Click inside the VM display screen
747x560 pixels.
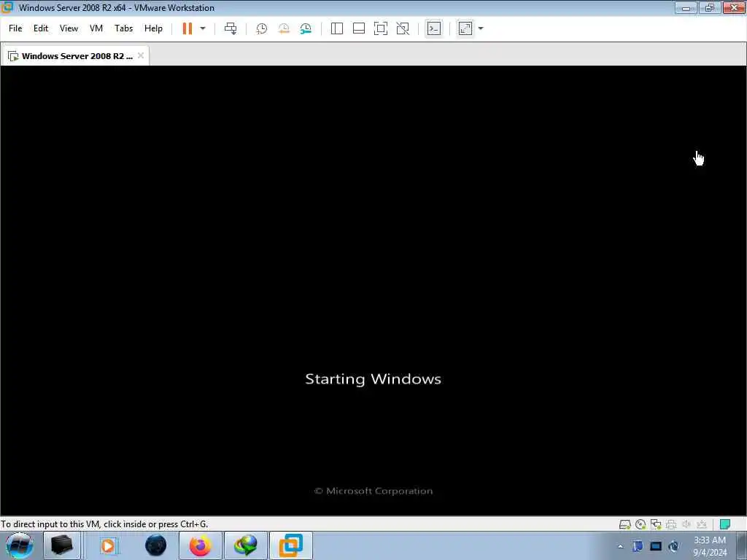(373, 290)
